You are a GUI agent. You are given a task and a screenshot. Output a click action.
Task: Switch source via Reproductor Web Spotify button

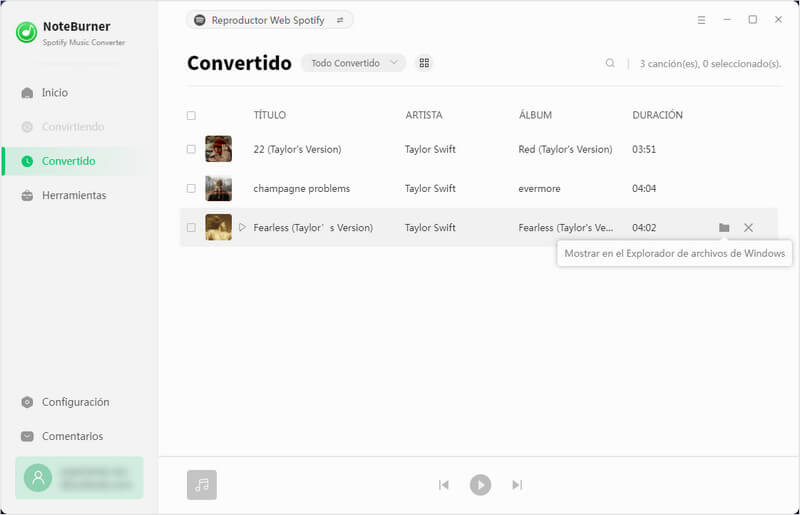[269, 20]
